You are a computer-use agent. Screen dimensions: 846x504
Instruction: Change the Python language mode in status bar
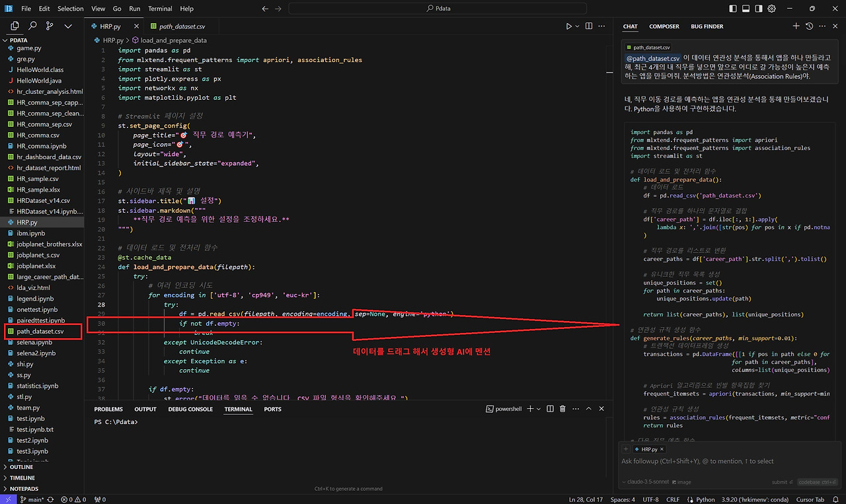705,499
